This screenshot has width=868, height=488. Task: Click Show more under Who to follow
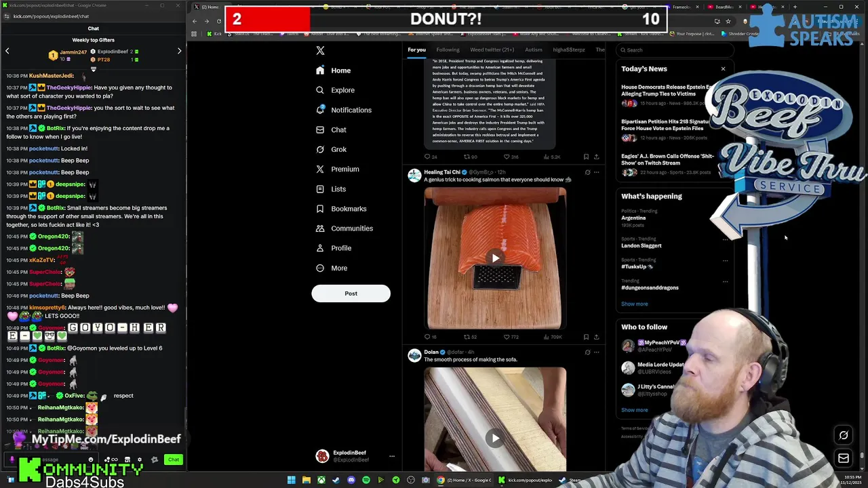point(634,410)
